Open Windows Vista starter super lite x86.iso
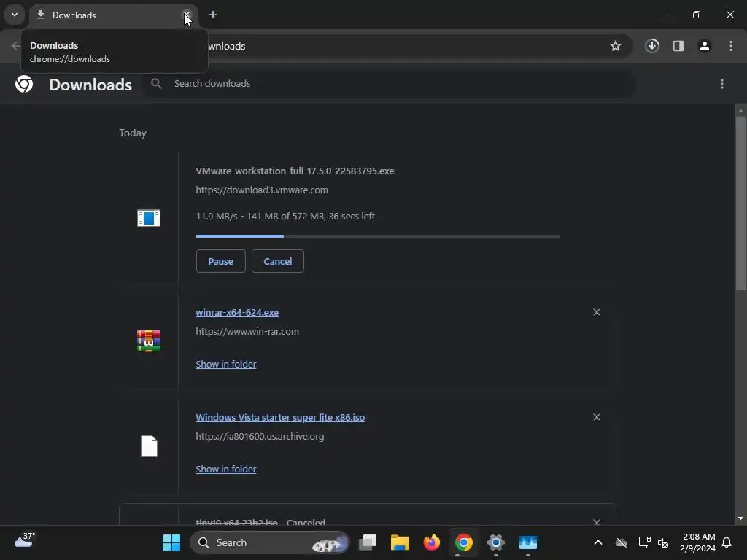Screen dimensions: 747x560 tap(280, 417)
